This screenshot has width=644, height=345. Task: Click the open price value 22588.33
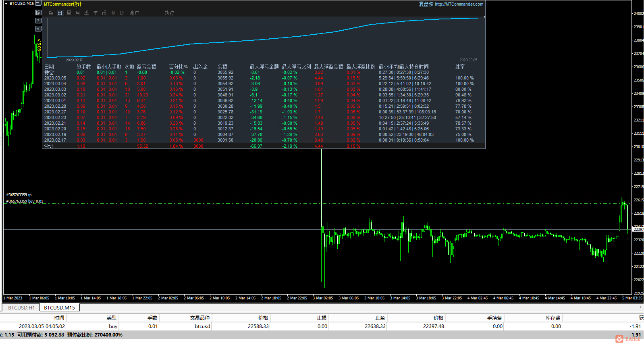258,326
